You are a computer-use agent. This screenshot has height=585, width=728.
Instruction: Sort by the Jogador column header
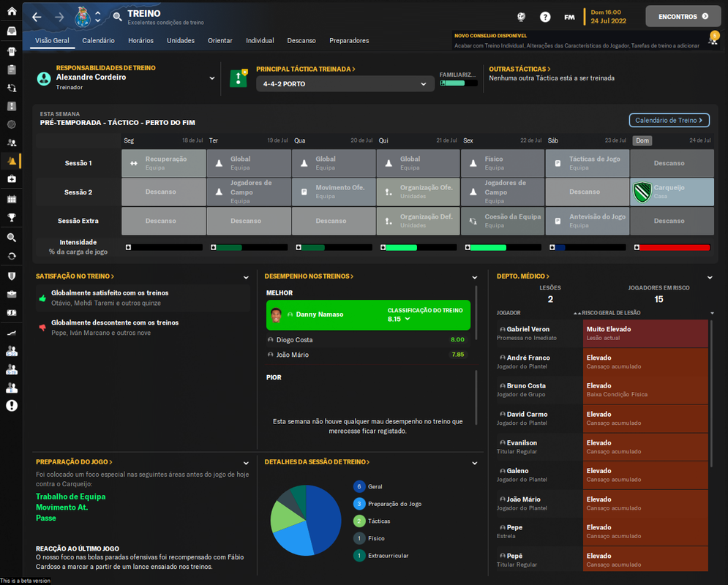509,313
